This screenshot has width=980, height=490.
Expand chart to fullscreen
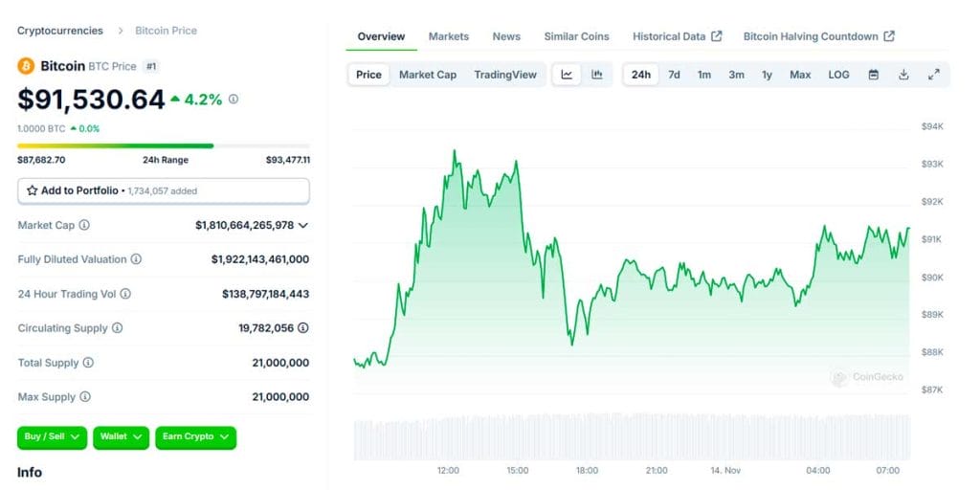(x=934, y=75)
